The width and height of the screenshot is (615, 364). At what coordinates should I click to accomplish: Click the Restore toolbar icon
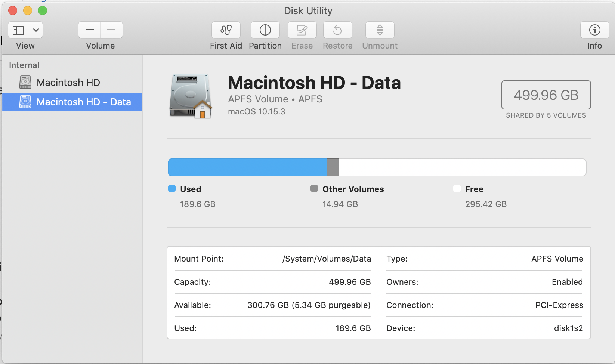point(338,30)
